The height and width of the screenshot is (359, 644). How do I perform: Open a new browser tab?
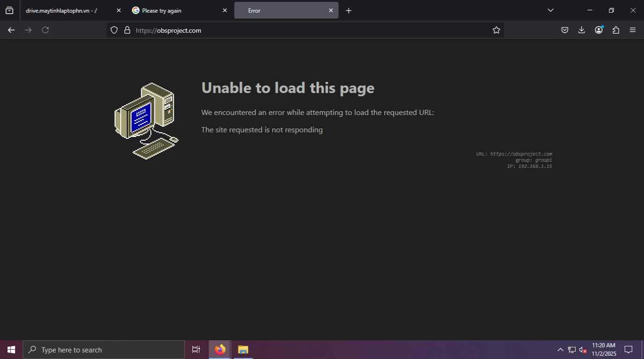click(349, 10)
